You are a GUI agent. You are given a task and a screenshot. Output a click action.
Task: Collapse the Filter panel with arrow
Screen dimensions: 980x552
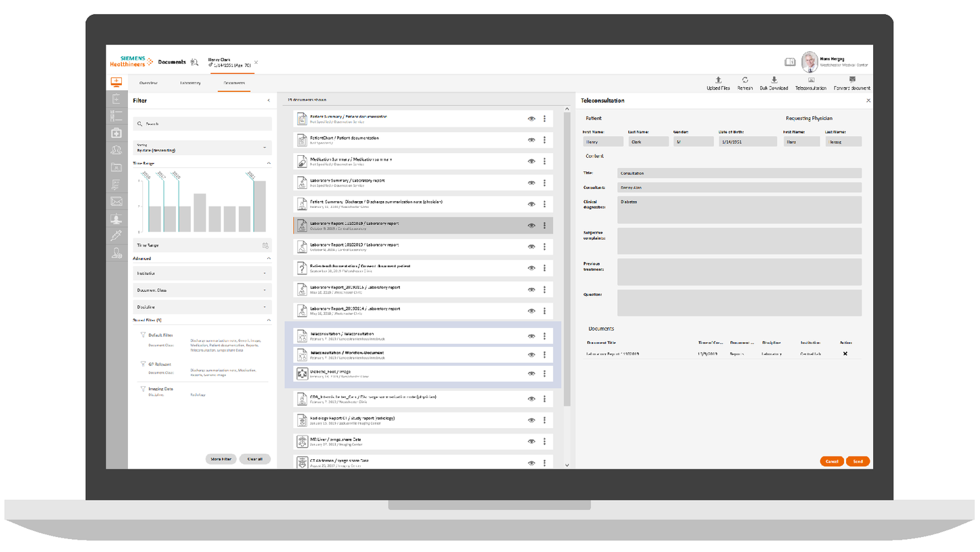pyautogui.click(x=268, y=100)
